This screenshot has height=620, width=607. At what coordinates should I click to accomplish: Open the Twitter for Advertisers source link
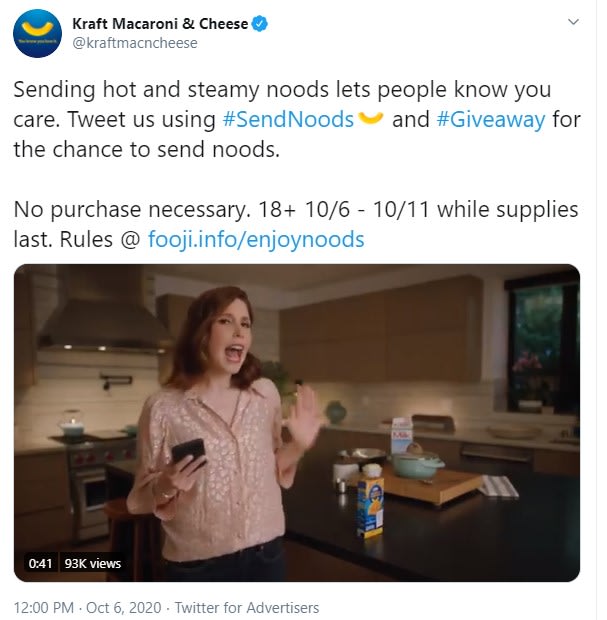[x=247, y=607]
